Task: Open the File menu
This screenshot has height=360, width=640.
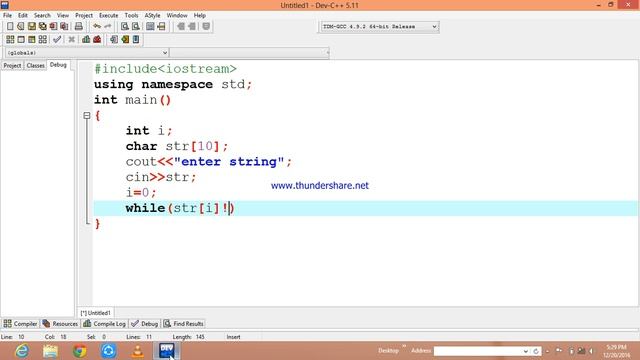Action: 7,16
